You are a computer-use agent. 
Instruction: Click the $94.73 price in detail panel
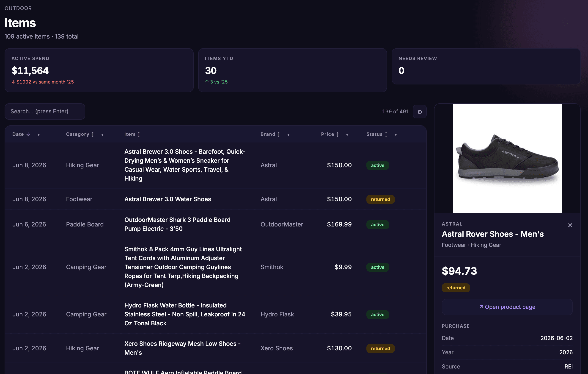[x=459, y=271]
